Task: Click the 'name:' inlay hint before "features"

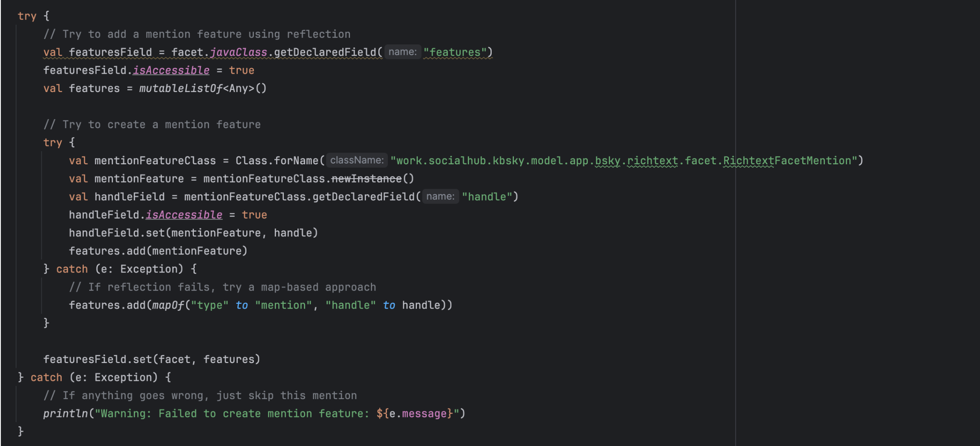Action: coord(402,52)
